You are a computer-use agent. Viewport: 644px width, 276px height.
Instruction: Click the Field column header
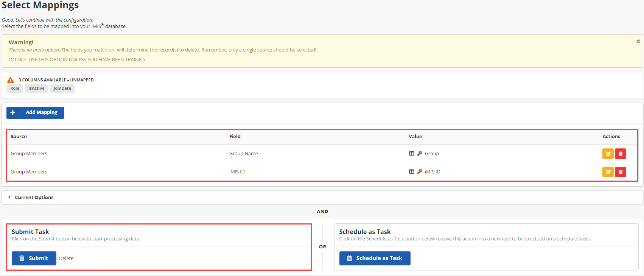pyautogui.click(x=235, y=137)
